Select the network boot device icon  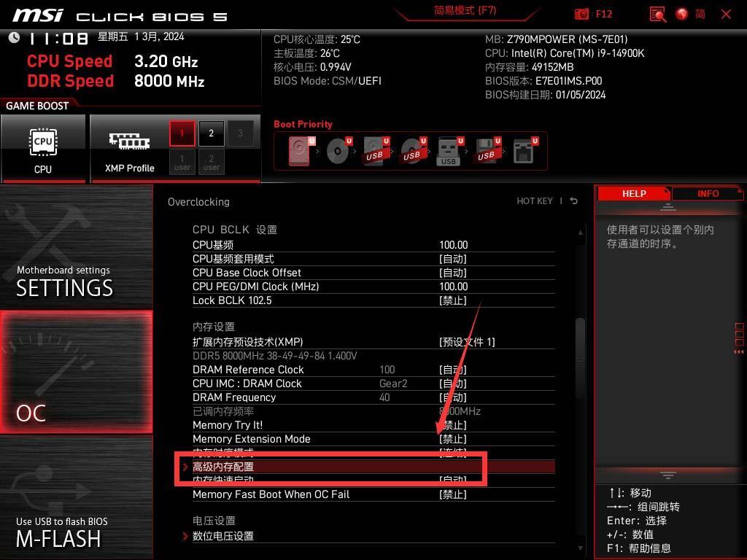click(x=525, y=151)
